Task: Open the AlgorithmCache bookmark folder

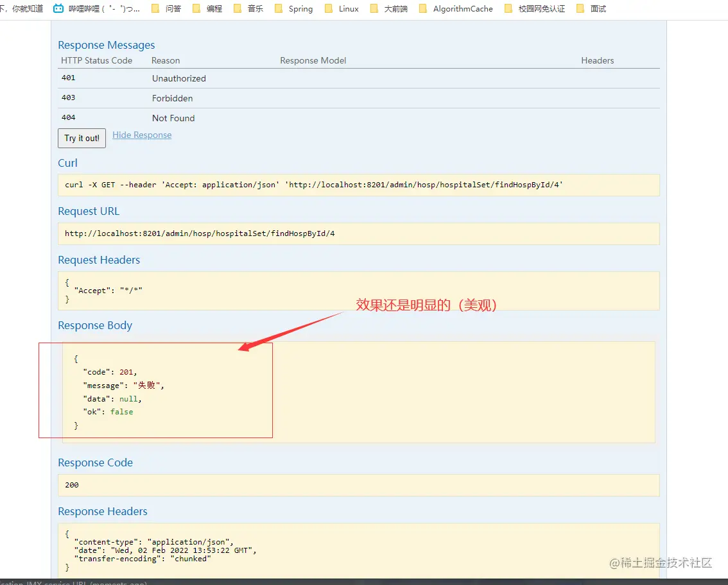Action: click(456, 8)
